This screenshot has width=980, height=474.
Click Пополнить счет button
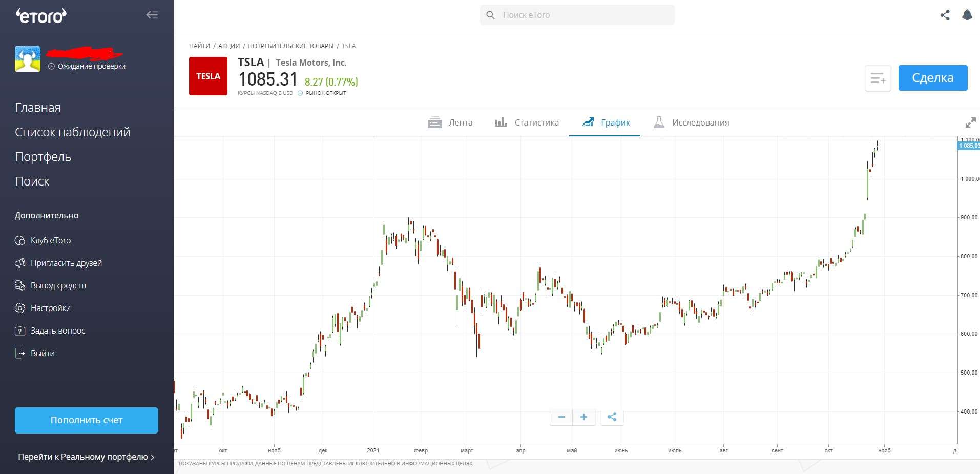click(x=87, y=420)
